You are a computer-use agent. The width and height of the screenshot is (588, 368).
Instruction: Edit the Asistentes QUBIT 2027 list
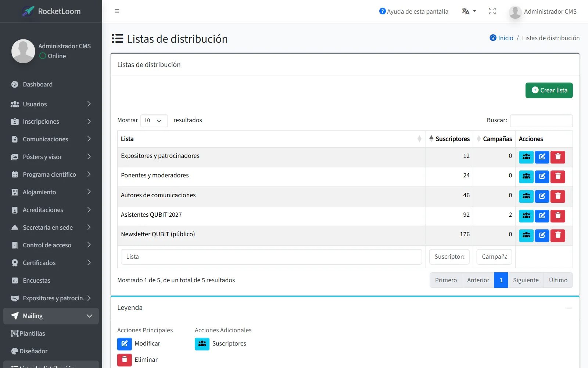pos(542,216)
